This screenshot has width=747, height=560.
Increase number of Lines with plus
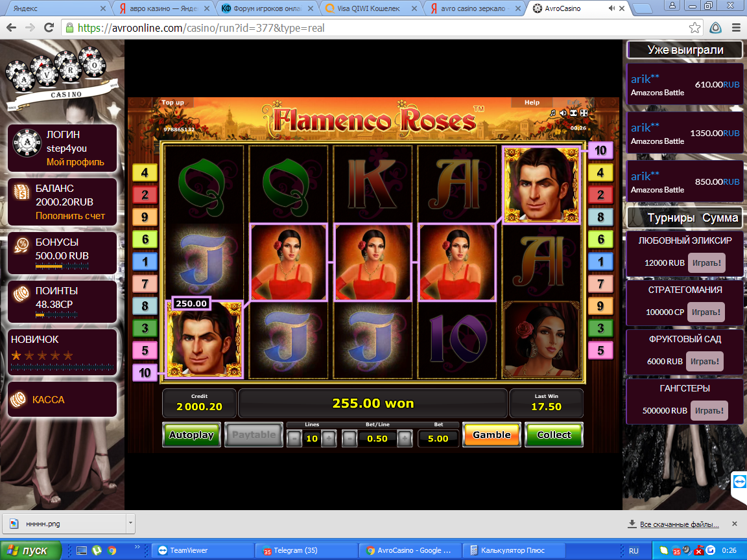[329, 439]
